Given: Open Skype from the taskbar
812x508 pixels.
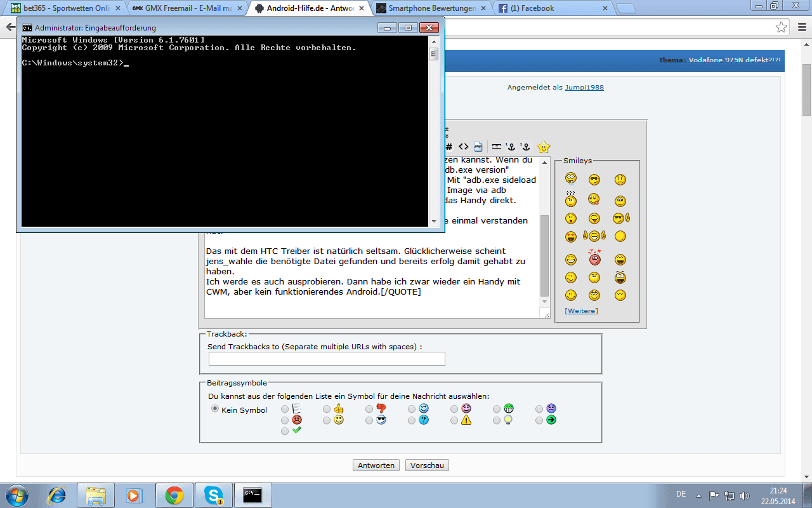Looking at the screenshot, I should (214, 495).
